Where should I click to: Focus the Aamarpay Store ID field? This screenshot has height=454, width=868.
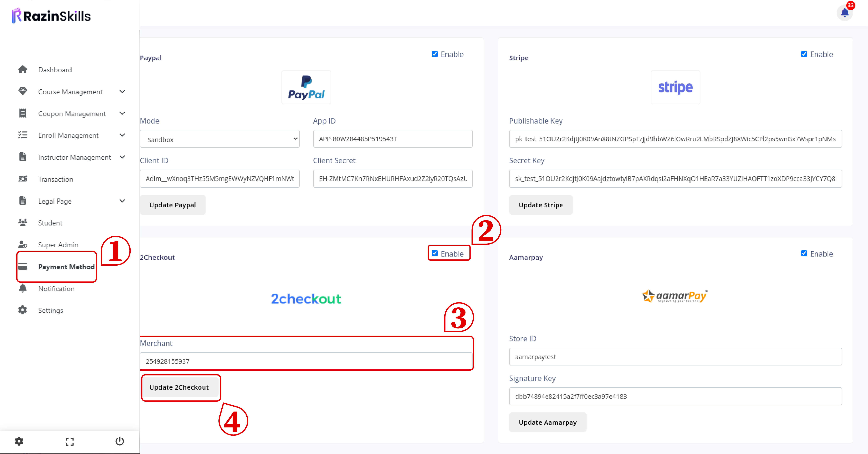pos(675,357)
